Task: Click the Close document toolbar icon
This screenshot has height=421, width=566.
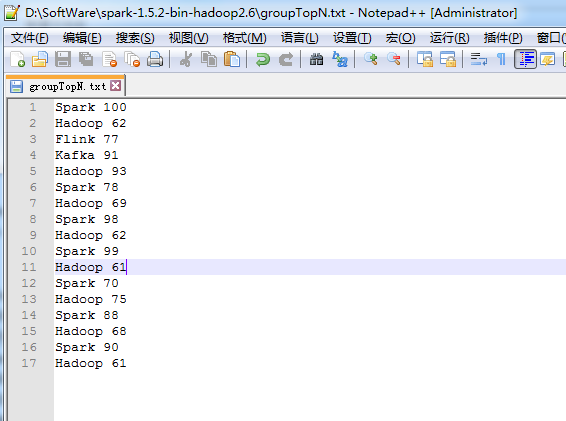Action: click(x=109, y=59)
